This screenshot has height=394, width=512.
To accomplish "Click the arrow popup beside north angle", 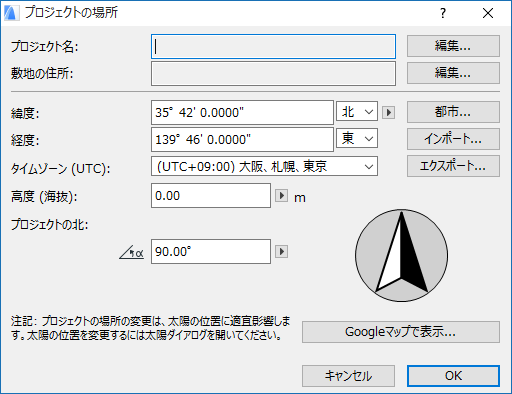I will pos(282,251).
